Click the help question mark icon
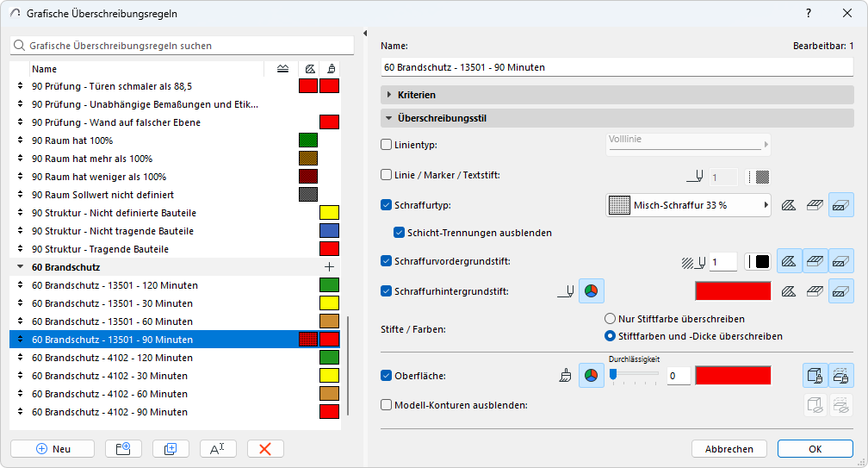The image size is (868, 468). (809, 13)
